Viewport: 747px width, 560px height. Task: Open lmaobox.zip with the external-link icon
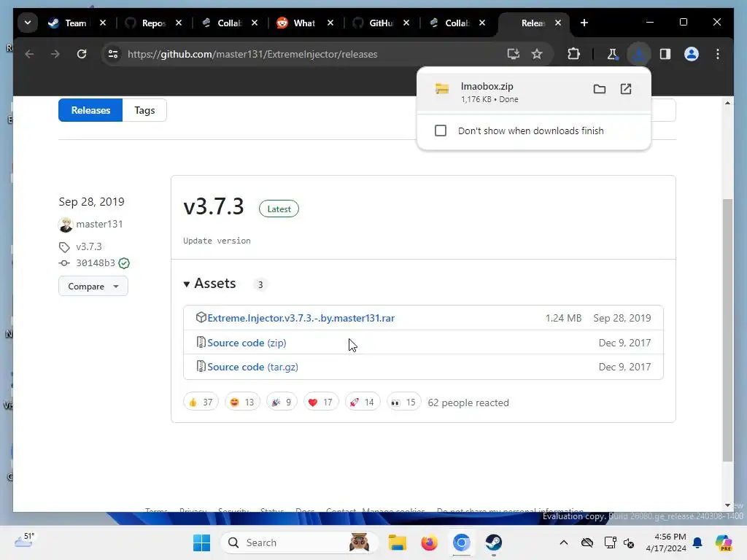(625, 89)
